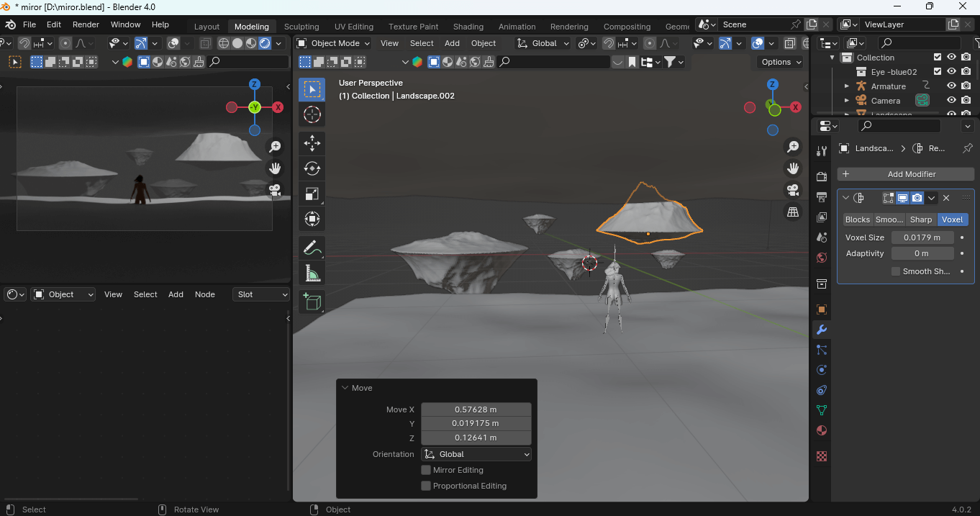Hide Eye -blue02 in viewport via eye icon

click(x=951, y=72)
